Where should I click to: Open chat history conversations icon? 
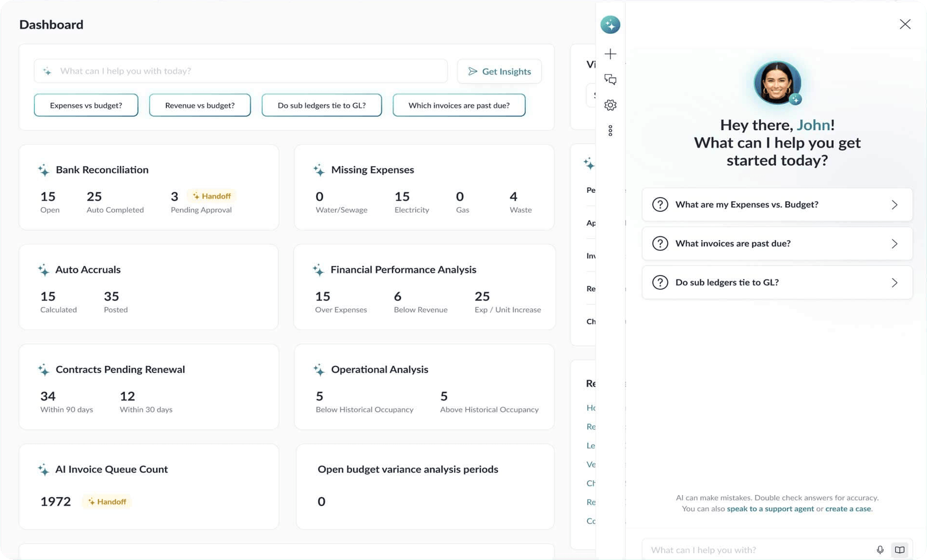(x=610, y=79)
